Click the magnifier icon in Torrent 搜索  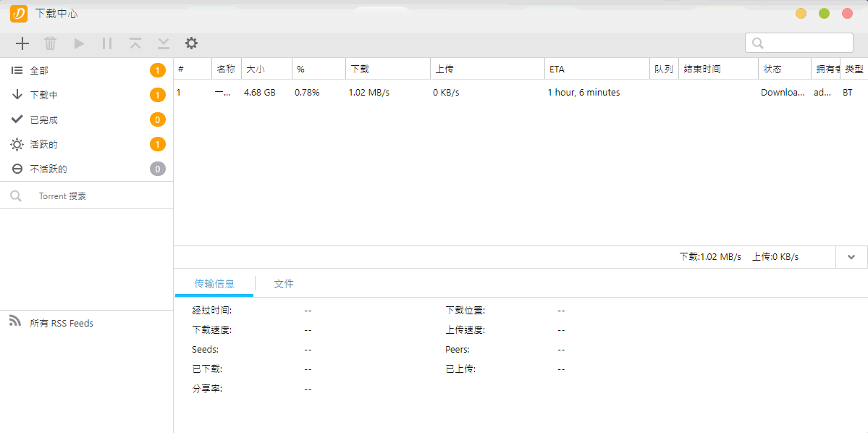click(x=16, y=195)
